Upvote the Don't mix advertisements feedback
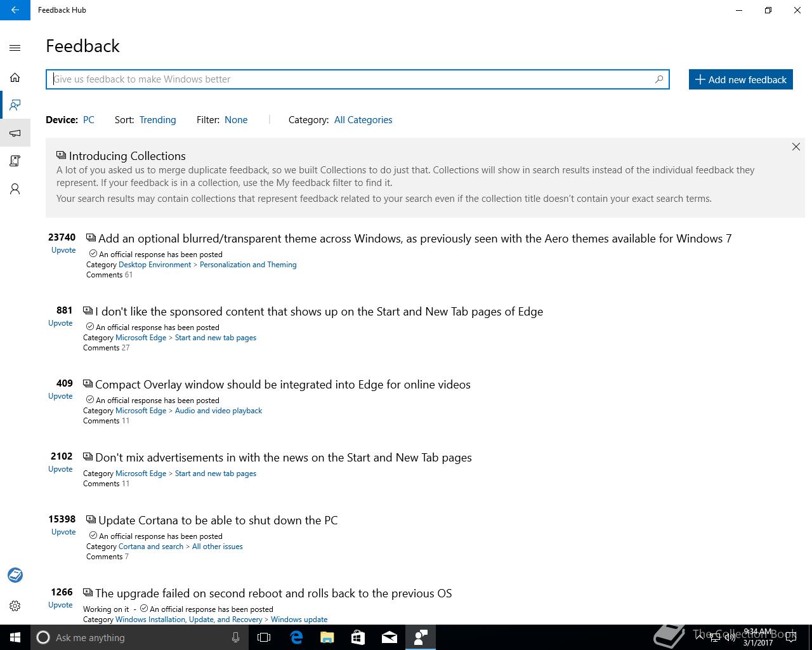Screen dimensions: 812x650 click(x=60, y=469)
